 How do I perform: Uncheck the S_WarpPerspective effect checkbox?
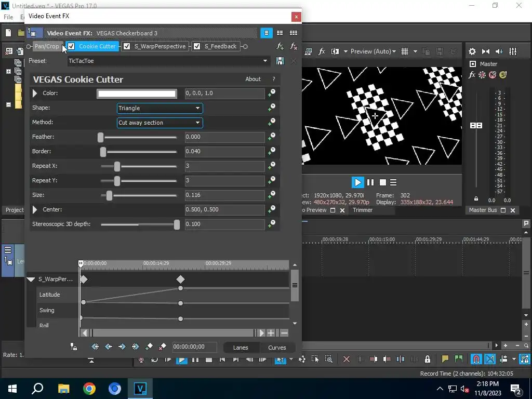tap(127, 46)
